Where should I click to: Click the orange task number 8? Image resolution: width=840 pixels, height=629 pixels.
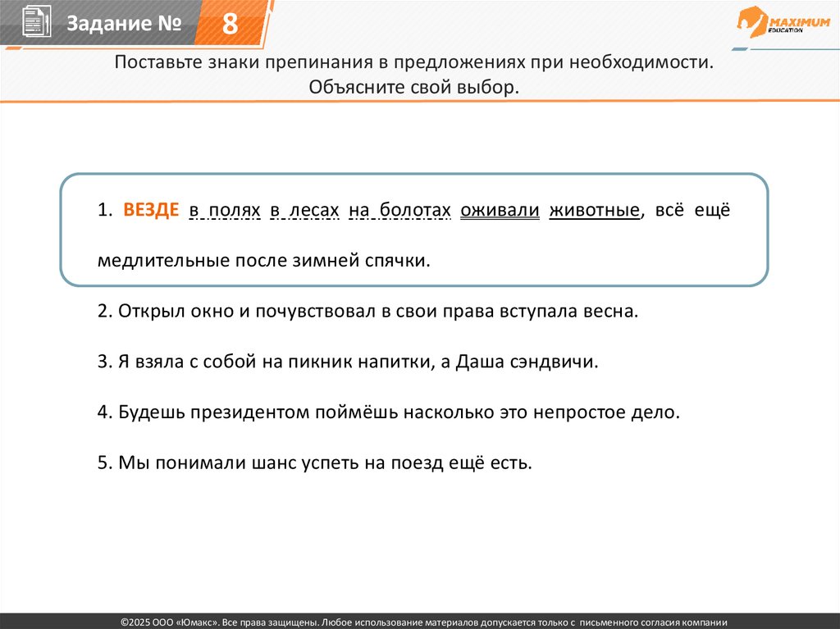tap(230, 24)
